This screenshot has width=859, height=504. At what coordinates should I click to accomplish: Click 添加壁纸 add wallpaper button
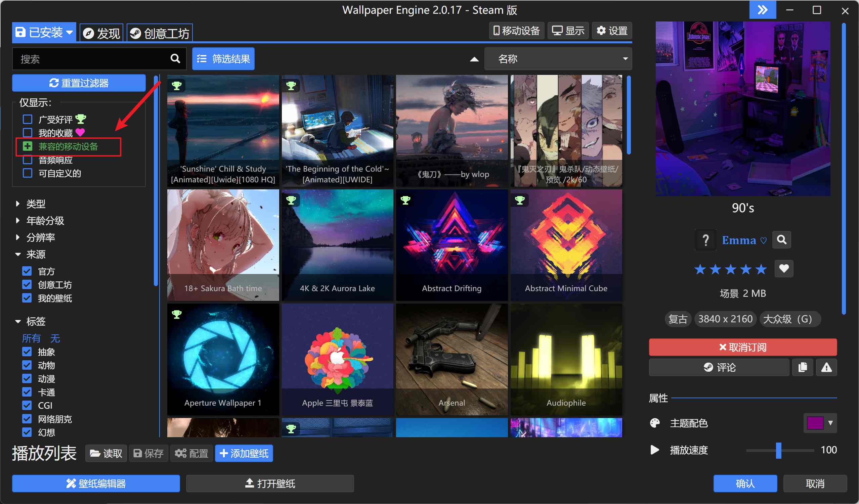point(244,453)
